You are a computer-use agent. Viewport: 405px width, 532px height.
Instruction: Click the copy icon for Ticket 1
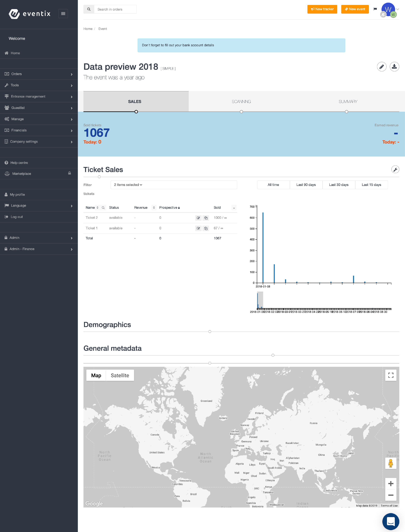pyautogui.click(x=206, y=228)
